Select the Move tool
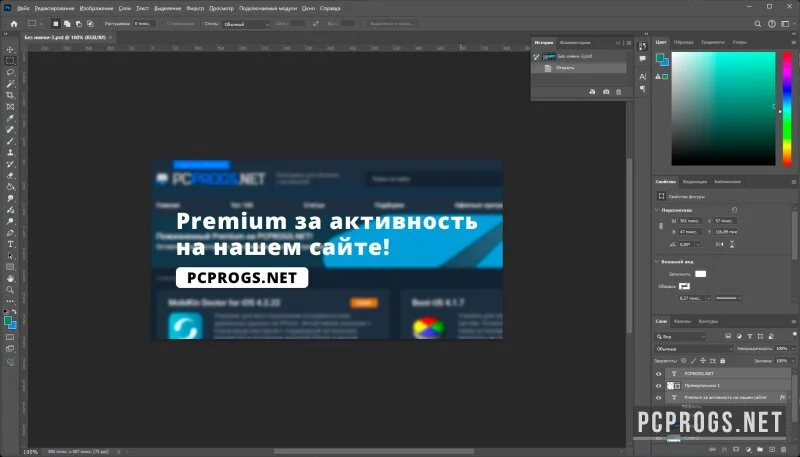This screenshot has width=800, height=457. click(x=10, y=49)
